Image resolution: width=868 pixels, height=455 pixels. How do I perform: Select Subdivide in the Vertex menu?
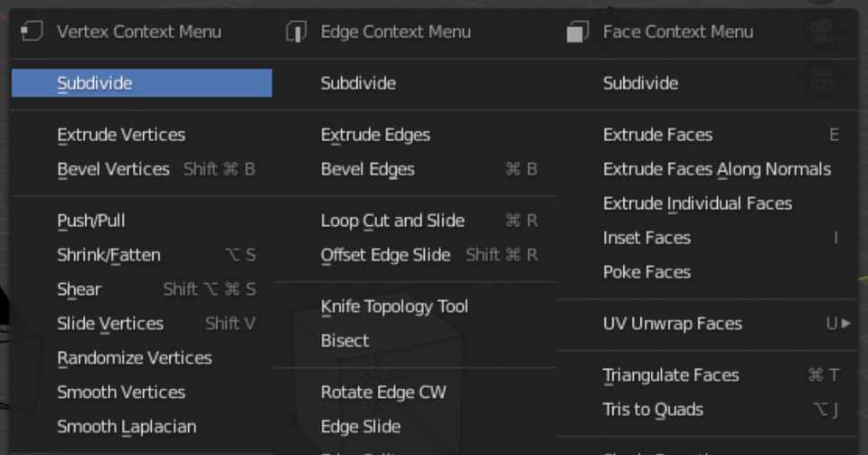click(95, 83)
